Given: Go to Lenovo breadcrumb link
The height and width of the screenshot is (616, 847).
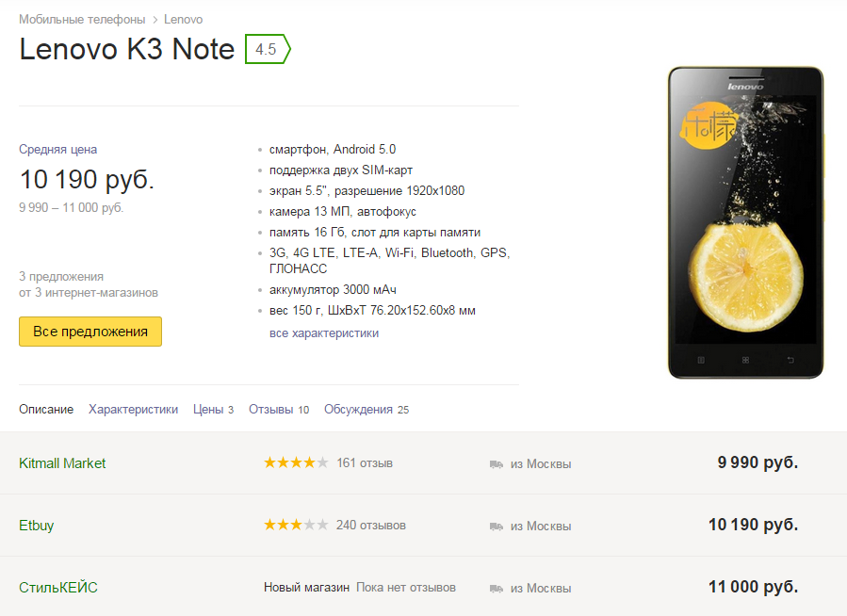Looking at the screenshot, I should [x=183, y=20].
